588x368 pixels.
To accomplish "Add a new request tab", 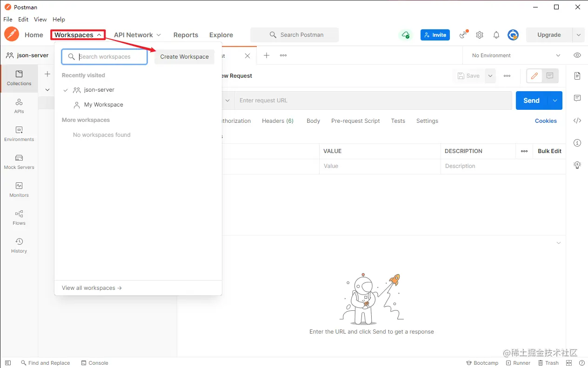I will coord(267,55).
